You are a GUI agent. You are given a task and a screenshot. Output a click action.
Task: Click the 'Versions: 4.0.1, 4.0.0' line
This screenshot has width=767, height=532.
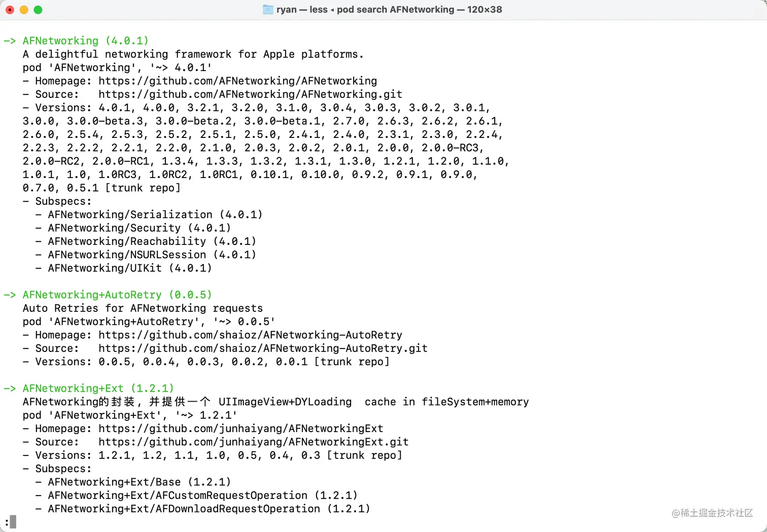click(256, 108)
